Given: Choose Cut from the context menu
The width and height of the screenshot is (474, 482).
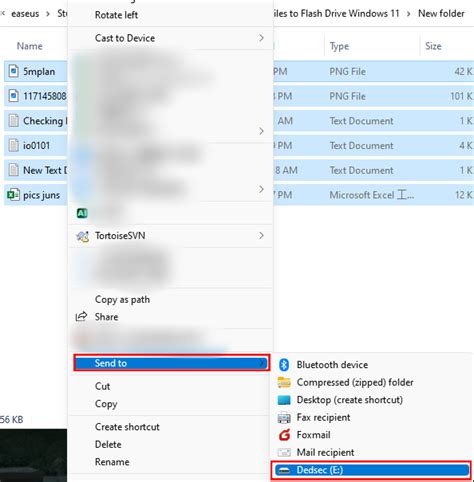Looking at the screenshot, I should click(102, 386).
